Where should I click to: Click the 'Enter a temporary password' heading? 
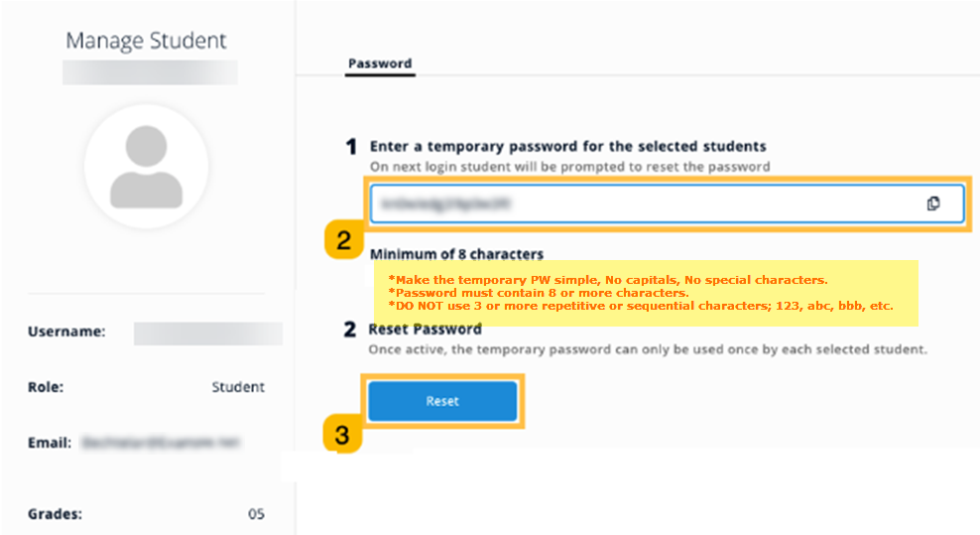567,147
